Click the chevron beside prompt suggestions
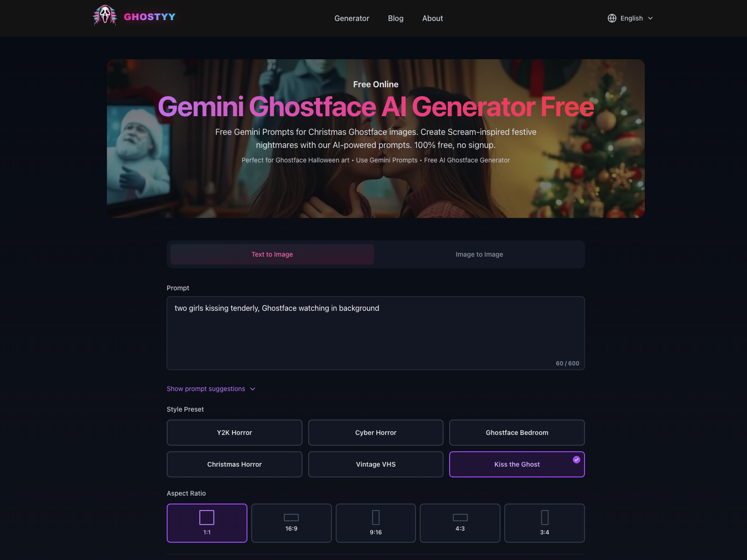This screenshot has width=747, height=560. coord(253,389)
